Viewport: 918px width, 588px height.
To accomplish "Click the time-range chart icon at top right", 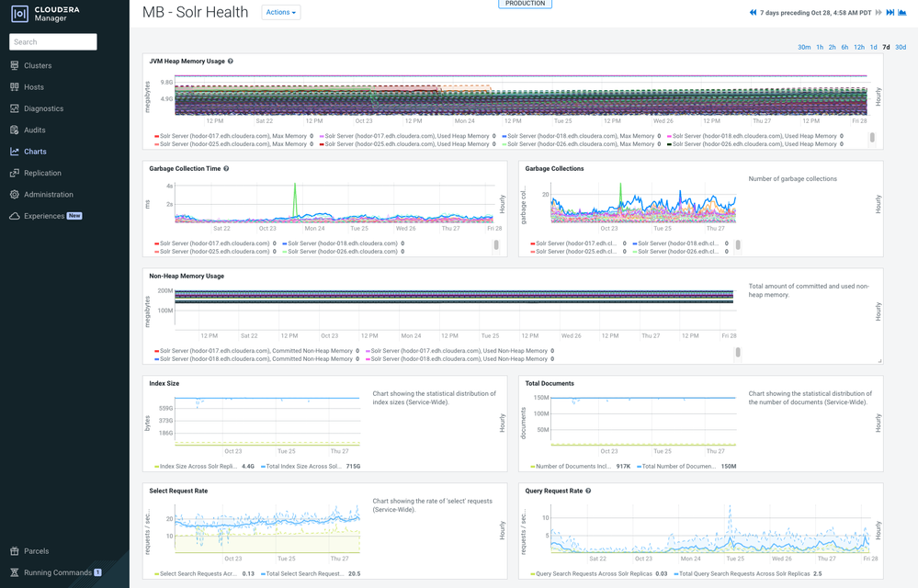I will pyautogui.click(x=902, y=12).
